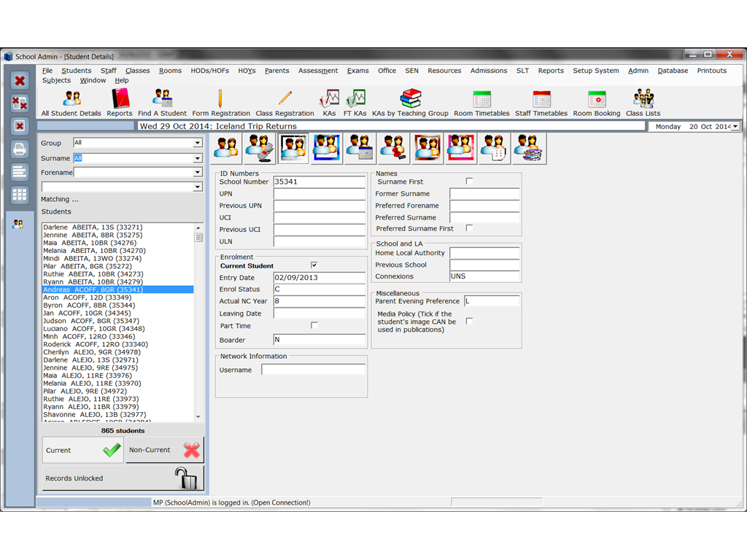
Task: Select the students in pink frame tab icon
Action: [461, 149]
